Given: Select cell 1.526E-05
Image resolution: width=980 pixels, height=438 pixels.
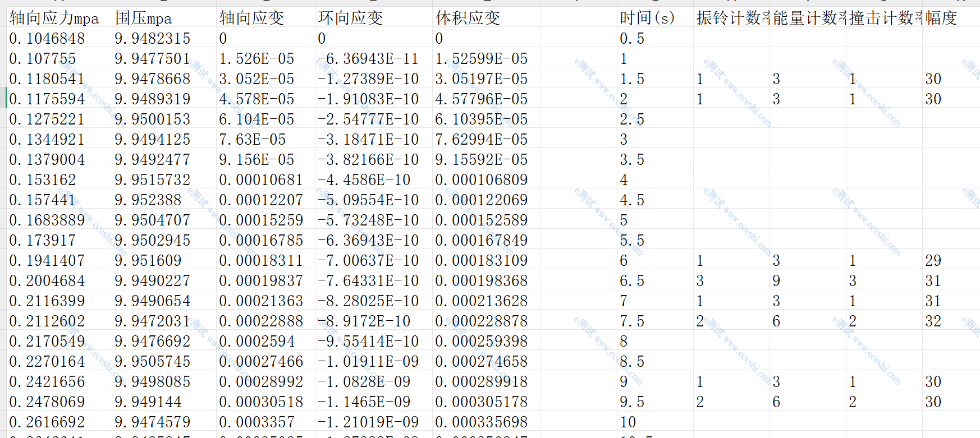Looking at the screenshot, I should (x=265, y=58).
